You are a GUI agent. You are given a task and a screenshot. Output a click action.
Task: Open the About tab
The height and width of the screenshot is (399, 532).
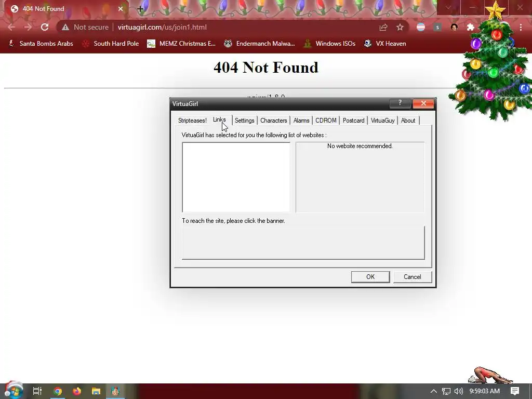[x=408, y=121]
